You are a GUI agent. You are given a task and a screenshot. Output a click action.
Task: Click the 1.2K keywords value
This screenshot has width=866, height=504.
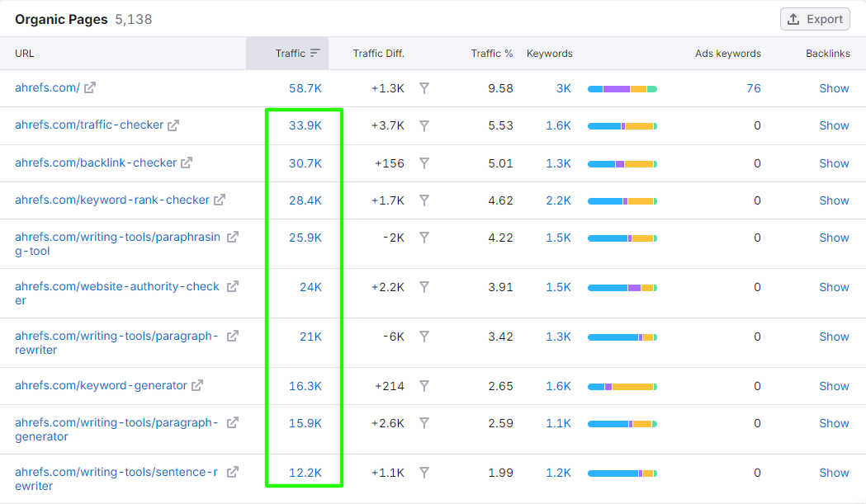[x=558, y=473]
